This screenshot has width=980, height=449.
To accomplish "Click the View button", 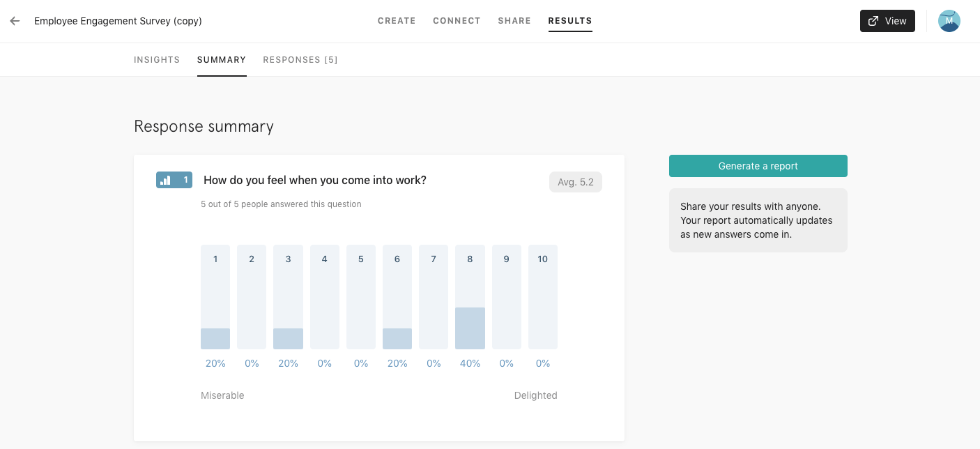I will [887, 21].
